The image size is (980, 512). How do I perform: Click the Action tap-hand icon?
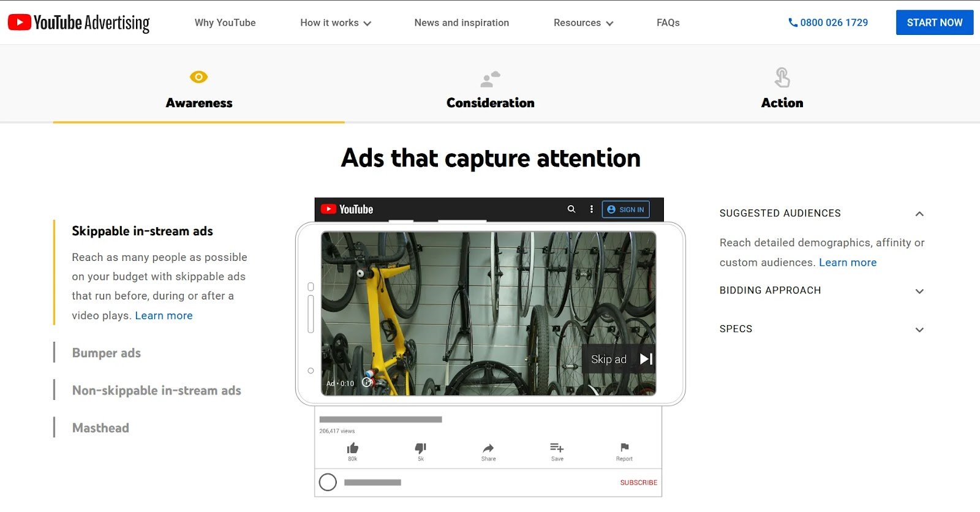pos(782,78)
